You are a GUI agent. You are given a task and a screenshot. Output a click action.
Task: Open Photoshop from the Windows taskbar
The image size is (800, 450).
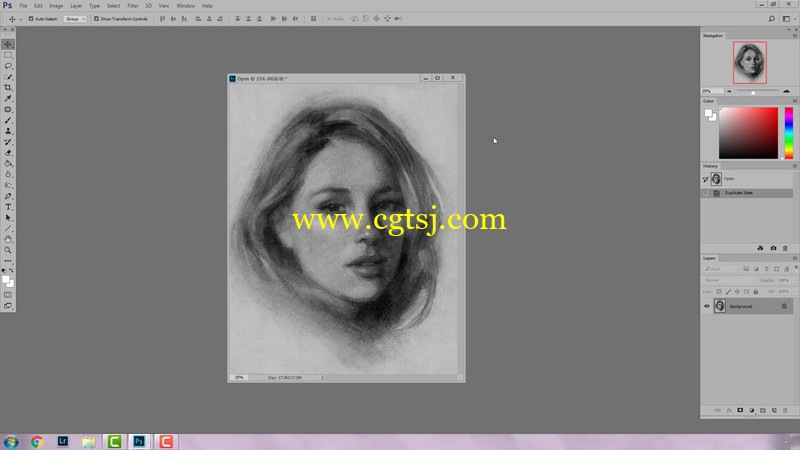pos(139,441)
